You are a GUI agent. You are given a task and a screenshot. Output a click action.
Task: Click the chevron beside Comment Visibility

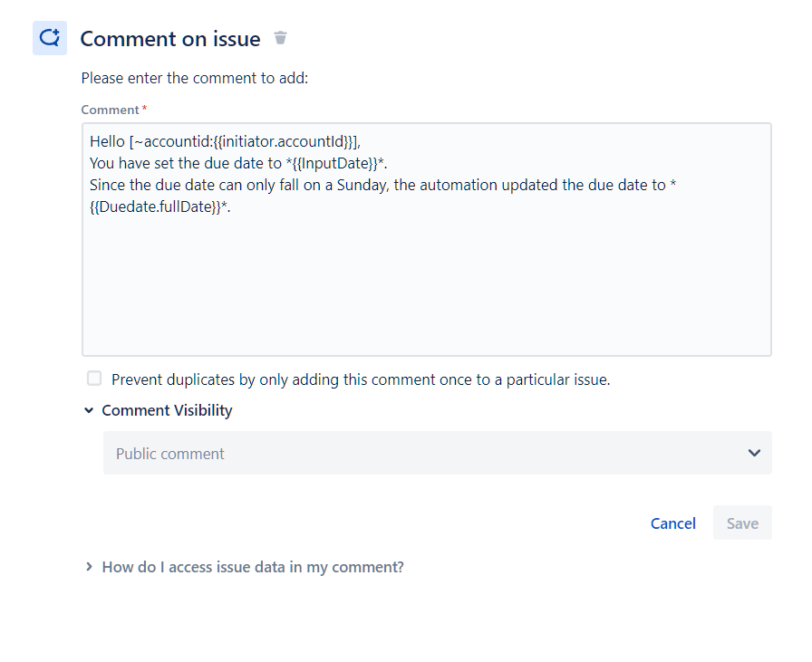(88, 409)
